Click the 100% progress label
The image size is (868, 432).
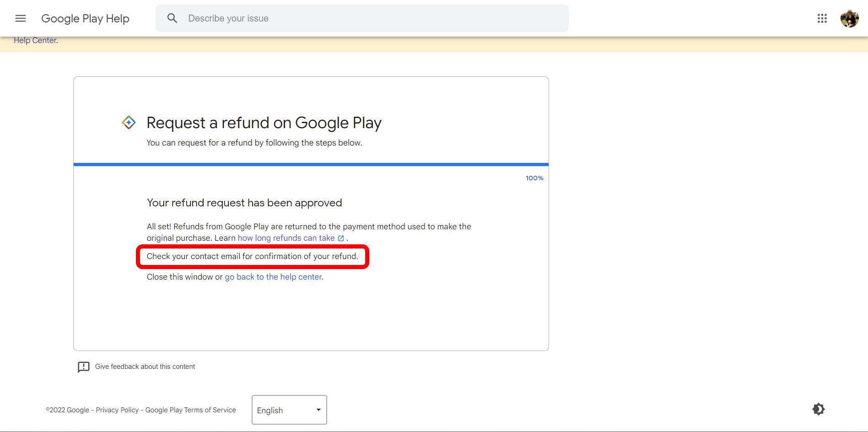534,178
